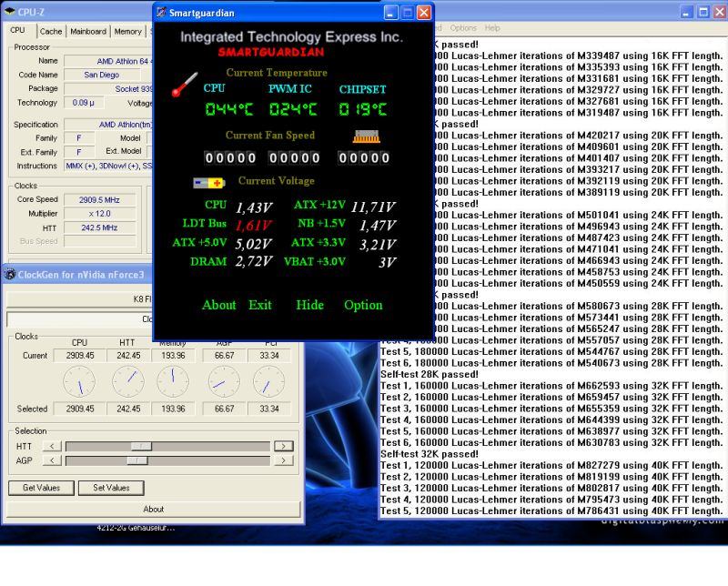Click Hide in Smartguardian

(309, 305)
